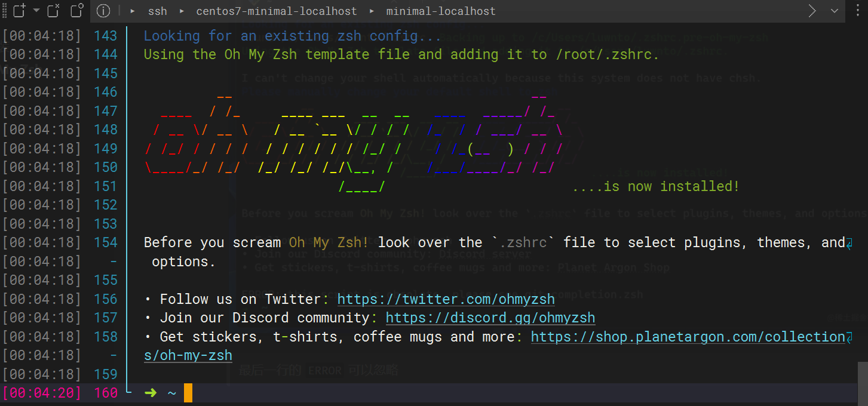
Task: Select the minimal-localhost breadcrumb entry
Action: [441, 10]
